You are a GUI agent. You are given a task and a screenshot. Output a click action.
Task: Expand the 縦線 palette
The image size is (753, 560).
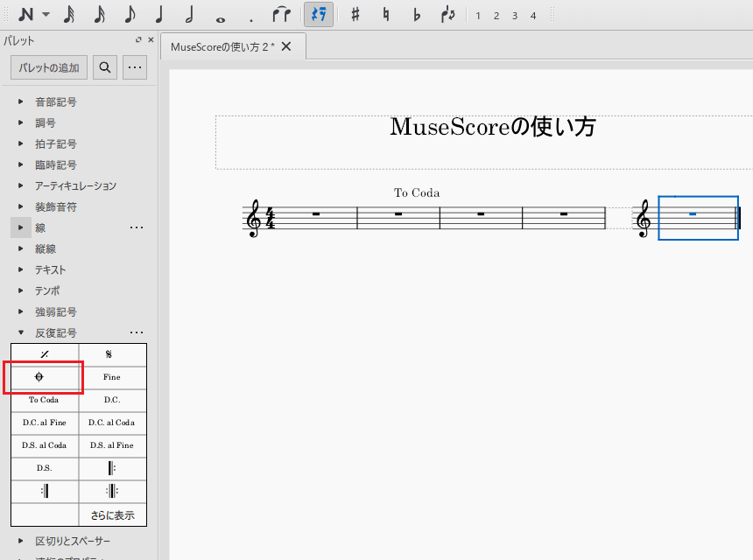21,248
